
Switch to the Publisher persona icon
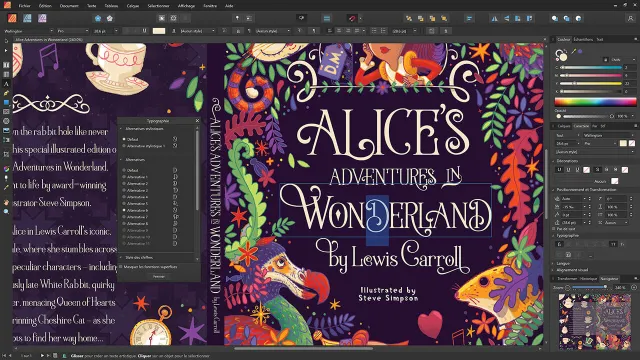(12, 18)
